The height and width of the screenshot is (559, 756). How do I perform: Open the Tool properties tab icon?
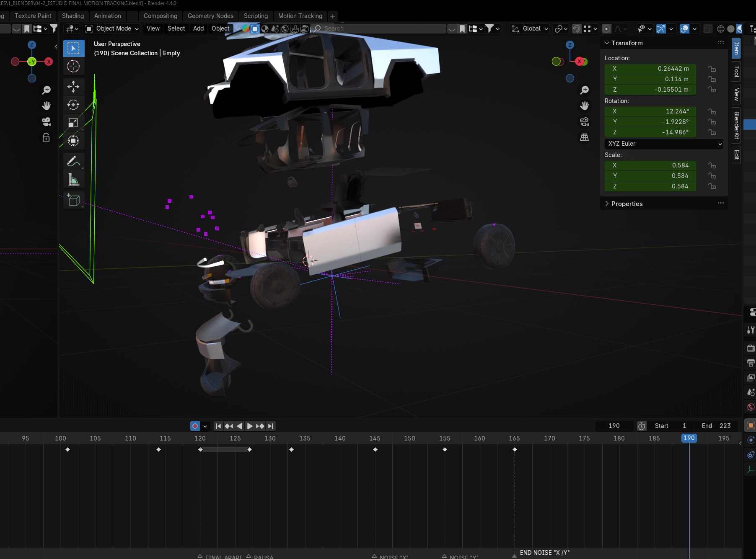pyautogui.click(x=751, y=330)
